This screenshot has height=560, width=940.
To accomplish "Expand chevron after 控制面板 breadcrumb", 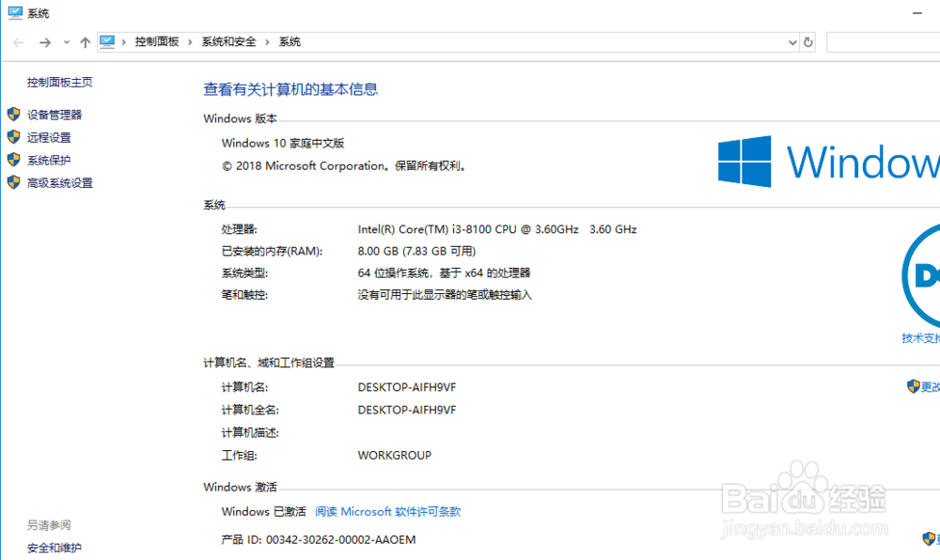I will [x=190, y=42].
